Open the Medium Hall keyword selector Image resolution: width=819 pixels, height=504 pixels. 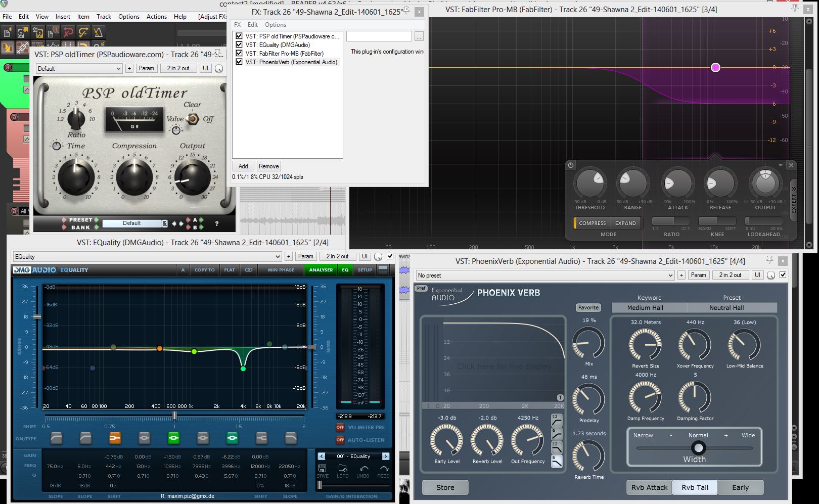(x=649, y=307)
